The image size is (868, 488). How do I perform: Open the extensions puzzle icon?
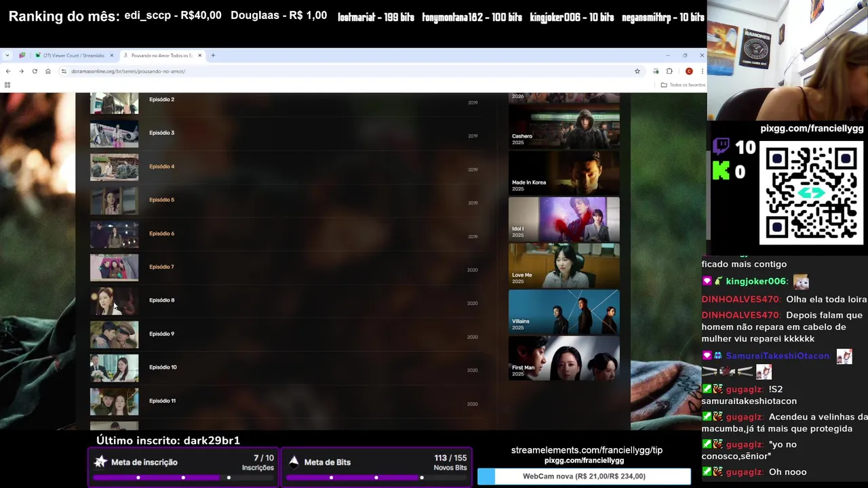coord(669,71)
